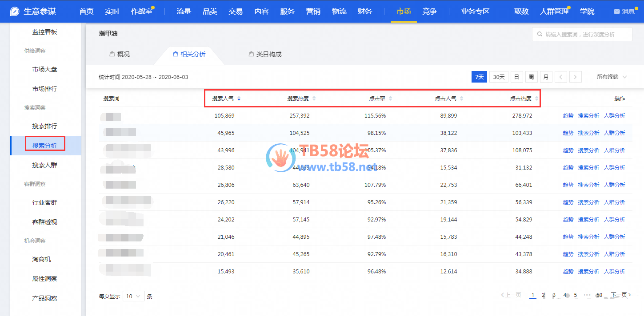The width and height of the screenshot is (644, 316).
Task: Click the 生意参谋 logo icon
Action: click(x=15, y=12)
